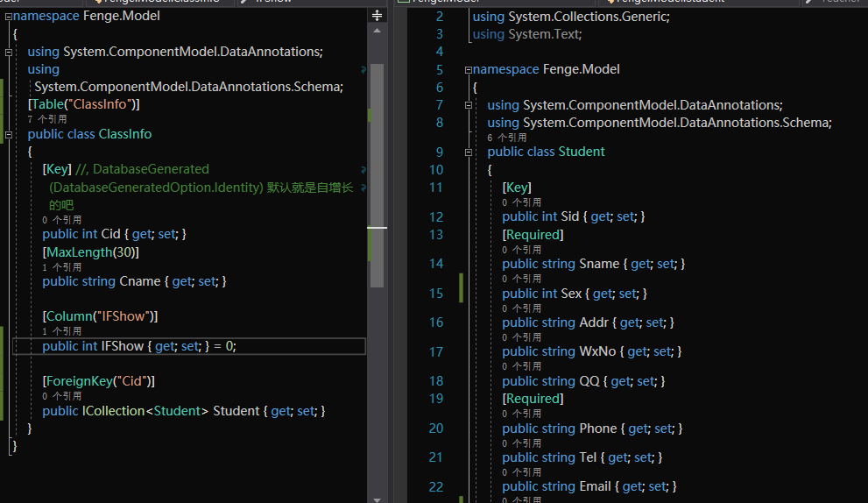Click the split editor icon above scrollbar
The height and width of the screenshot is (503, 868).
(378, 16)
